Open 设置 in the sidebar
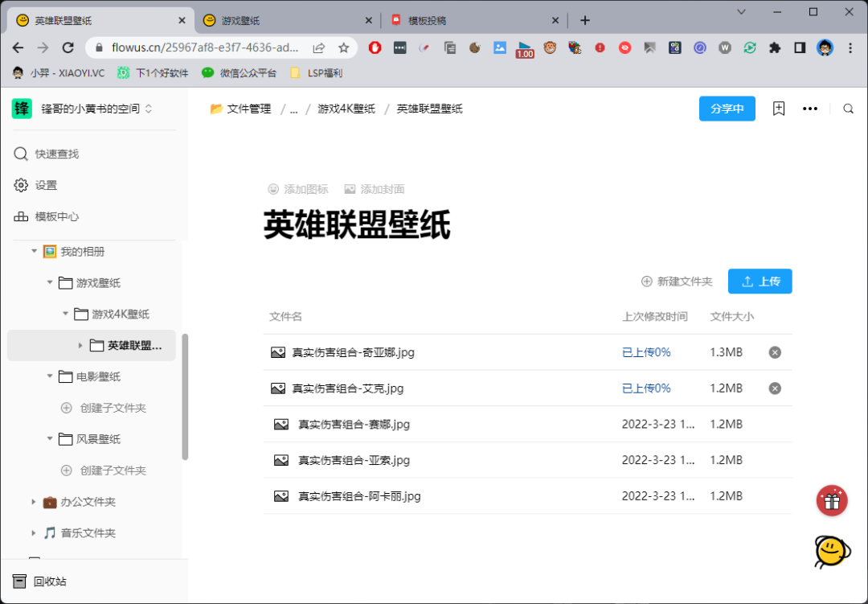Image resolution: width=868 pixels, height=604 pixels. point(46,185)
